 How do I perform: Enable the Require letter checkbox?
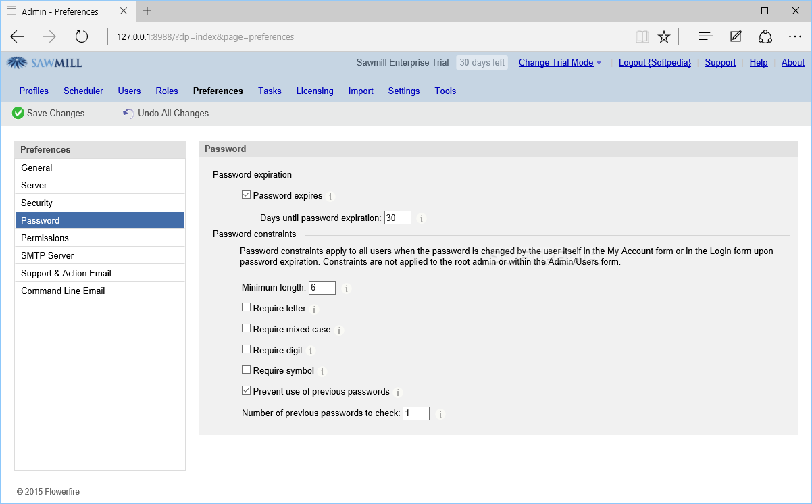click(246, 307)
